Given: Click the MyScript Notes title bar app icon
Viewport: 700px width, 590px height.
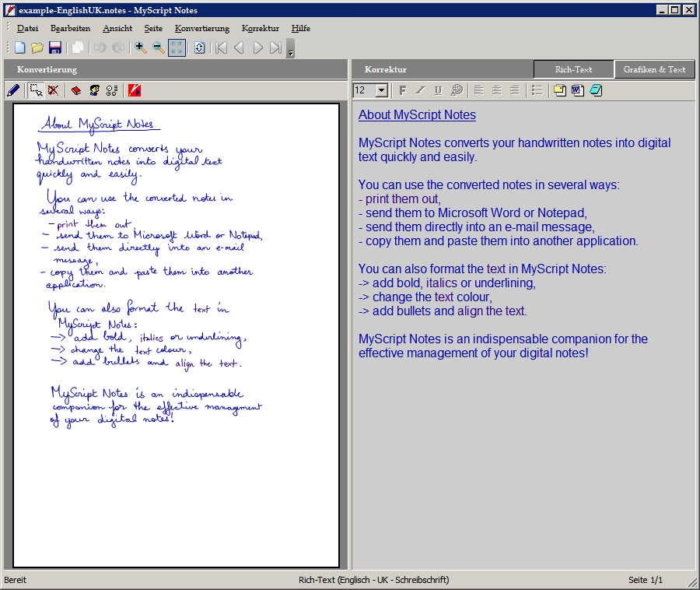Looking at the screenshot, I should click(10, 10).
